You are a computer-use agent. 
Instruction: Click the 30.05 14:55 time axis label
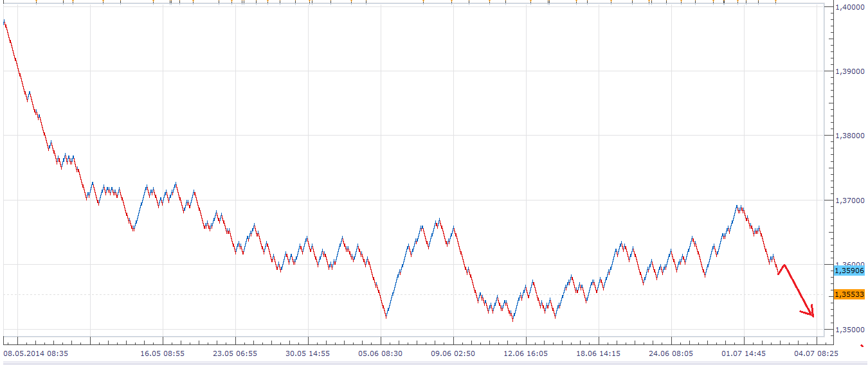pos(307,353)
